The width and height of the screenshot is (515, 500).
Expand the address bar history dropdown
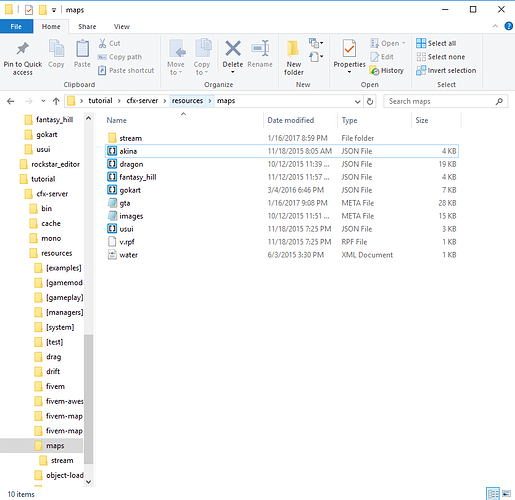click(x=357, y=101)
